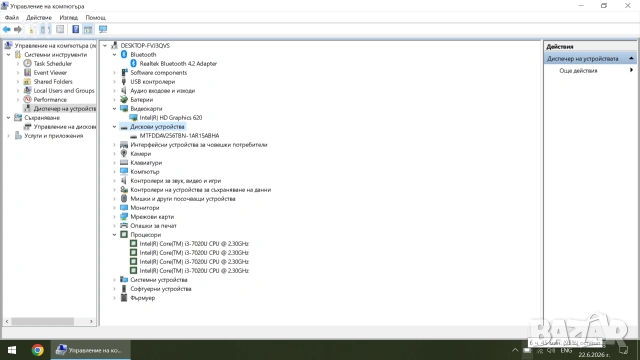Click the Фърмуер category icon
The height and width of the screenshot is (360, 640).
click(x=124, y=298)
